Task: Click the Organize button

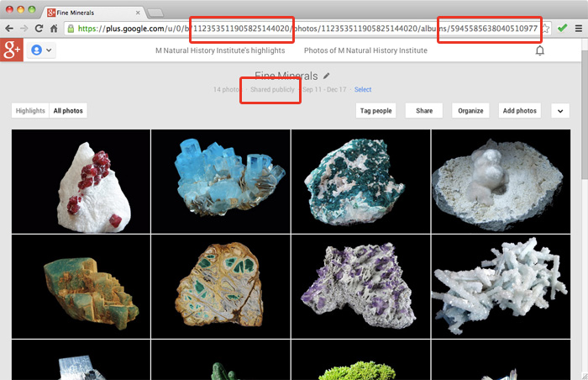Action: pyautogui.click(x=471, y=111)
